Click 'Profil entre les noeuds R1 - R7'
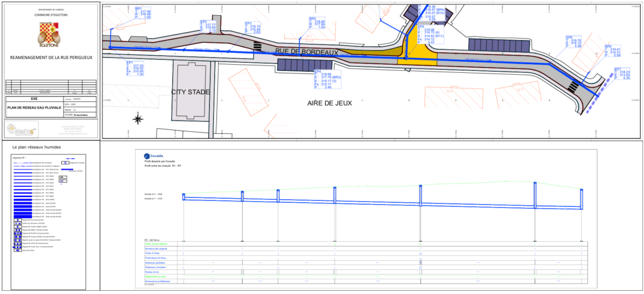Screen dimensions: 644x294 coord(163,166)
